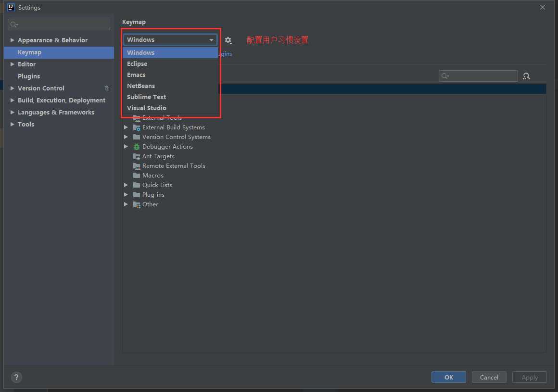Open the Tools settings category
558x392 pixels.
point(59,124)
